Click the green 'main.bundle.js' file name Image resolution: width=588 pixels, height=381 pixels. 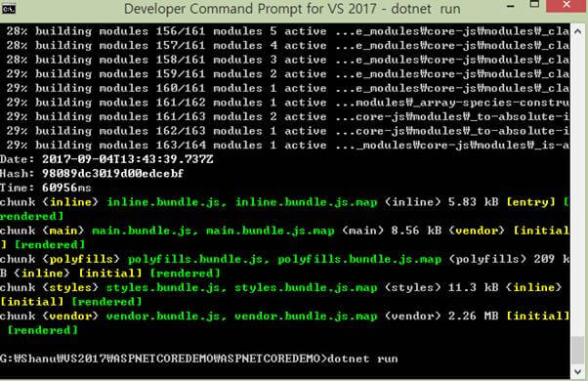click(x=143, y=231)
